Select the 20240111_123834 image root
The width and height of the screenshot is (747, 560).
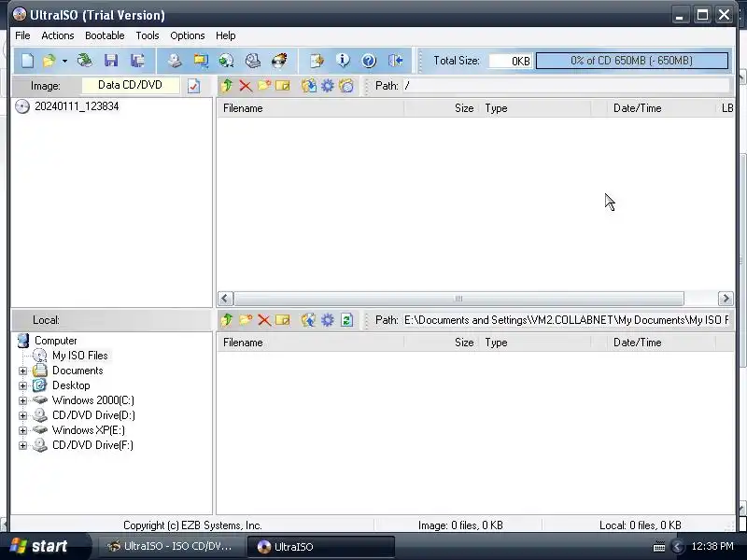77,106
